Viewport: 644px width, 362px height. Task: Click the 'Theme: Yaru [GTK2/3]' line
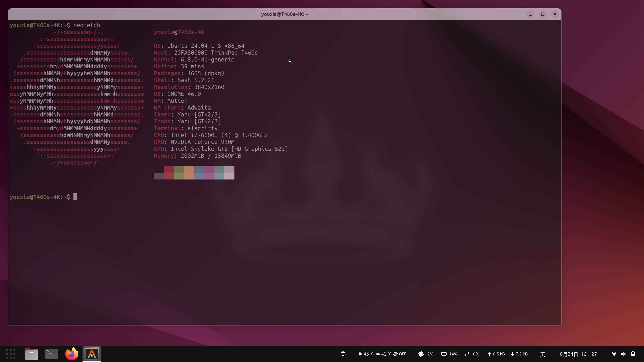click(x=187, y=114)
